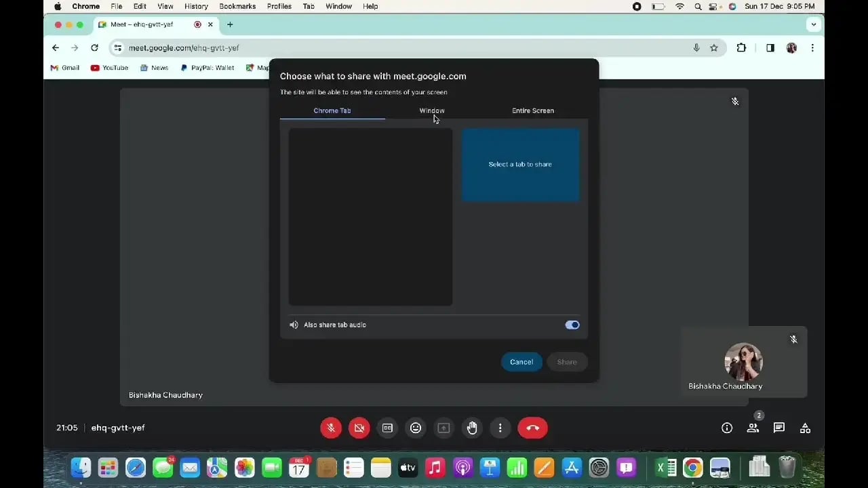Click the Select a tab to share area
The width and height of the screenshot is (868, 488).
[x=520, y=164]
